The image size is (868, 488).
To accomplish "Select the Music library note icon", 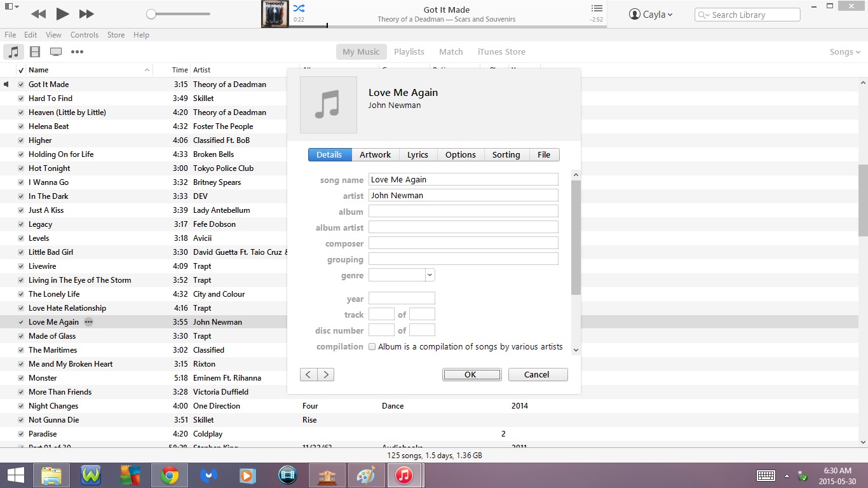I will (13, 52).
